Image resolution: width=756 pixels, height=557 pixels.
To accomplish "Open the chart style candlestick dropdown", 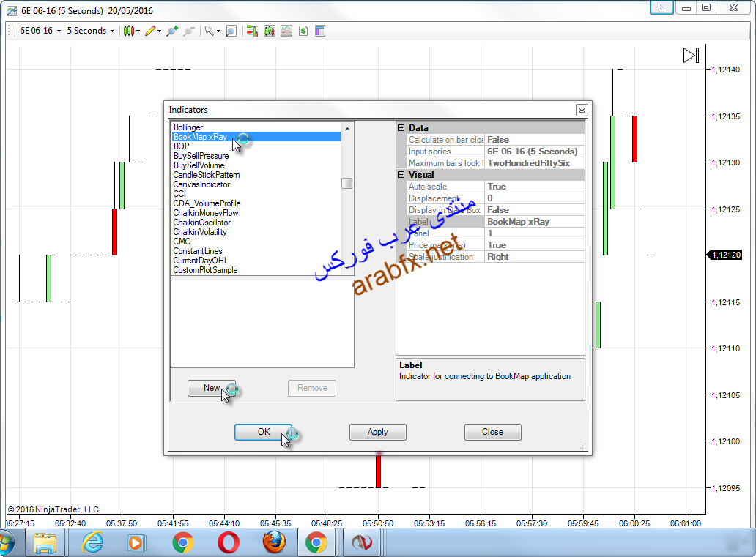I will [132, 31].
